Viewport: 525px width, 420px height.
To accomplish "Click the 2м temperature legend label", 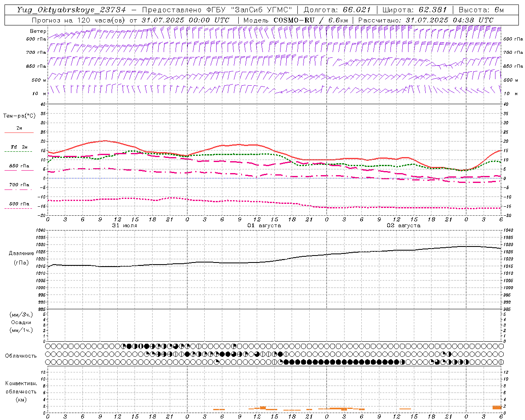I will pos(19,128).
